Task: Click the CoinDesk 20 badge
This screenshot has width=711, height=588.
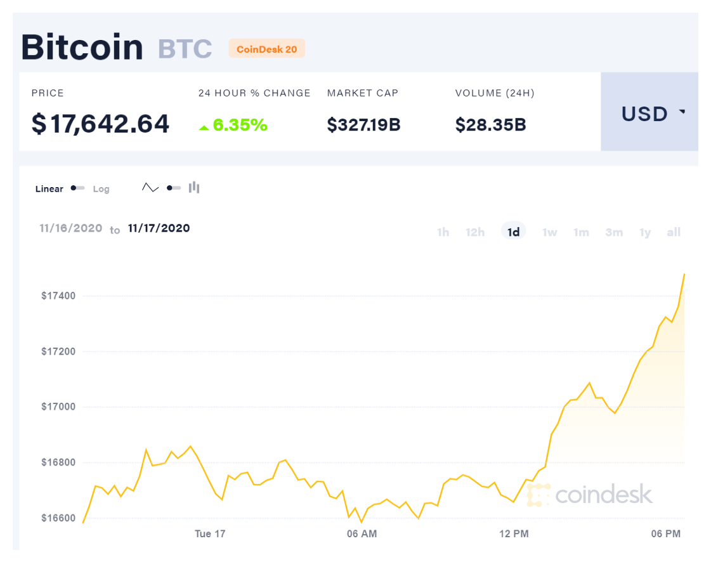Action: (266, 48)
